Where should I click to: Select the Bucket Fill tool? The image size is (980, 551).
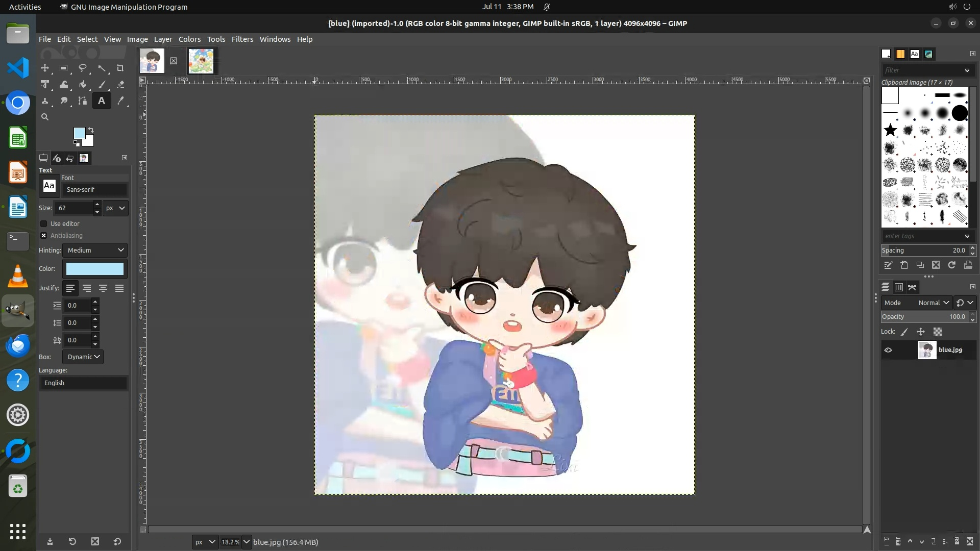(83, 85)
